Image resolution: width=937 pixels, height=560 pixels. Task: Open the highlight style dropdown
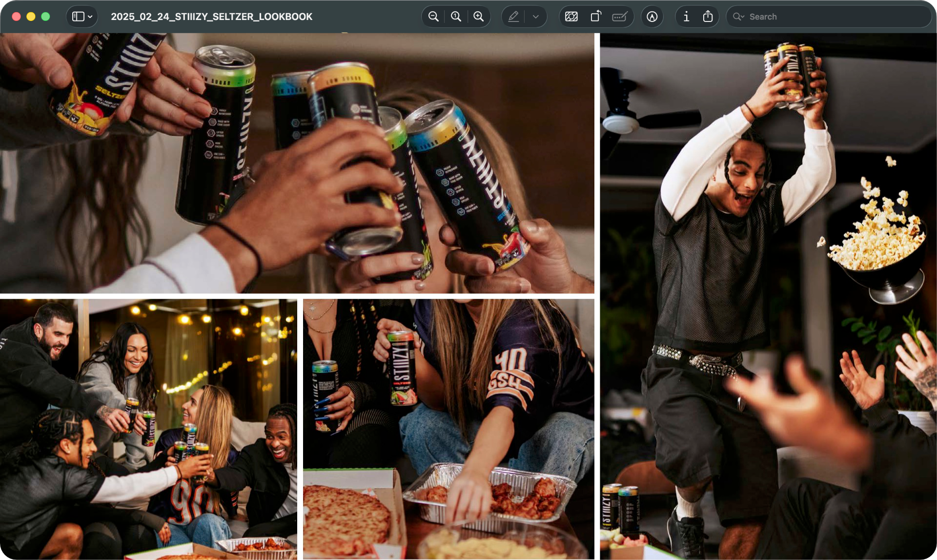(535, 16)
